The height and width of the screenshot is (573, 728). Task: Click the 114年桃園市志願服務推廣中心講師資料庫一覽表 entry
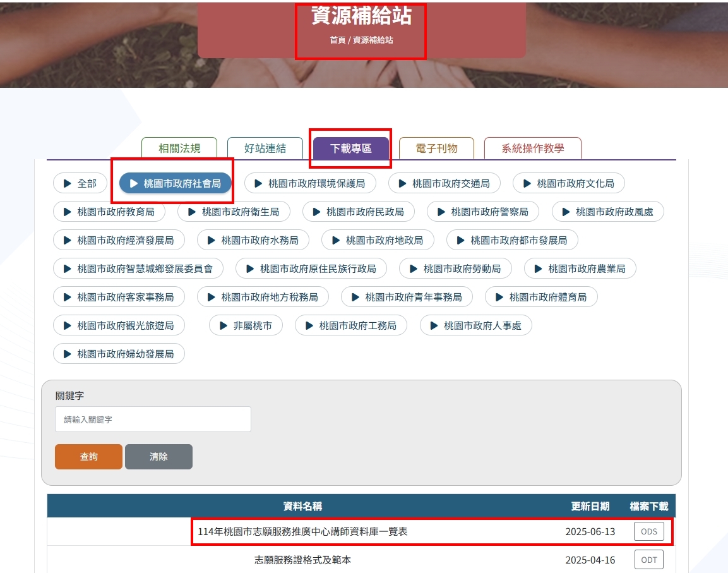tap(302, 531)
